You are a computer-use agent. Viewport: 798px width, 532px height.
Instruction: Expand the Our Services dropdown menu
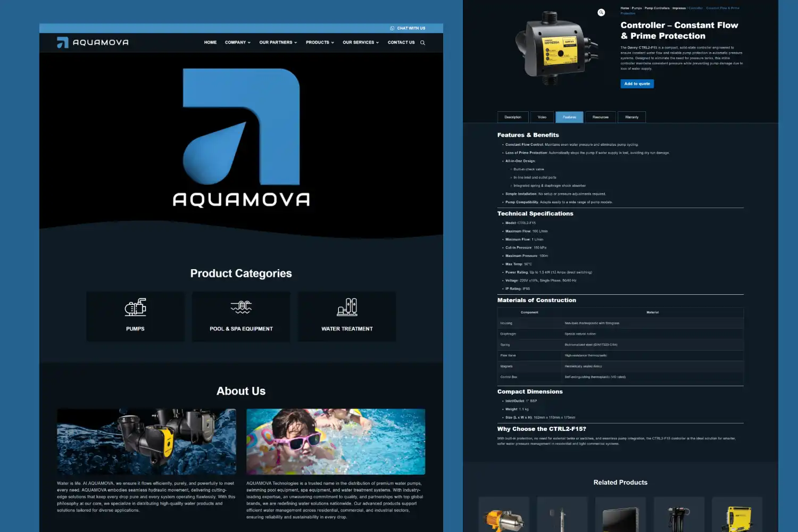[x=360, y=43]
